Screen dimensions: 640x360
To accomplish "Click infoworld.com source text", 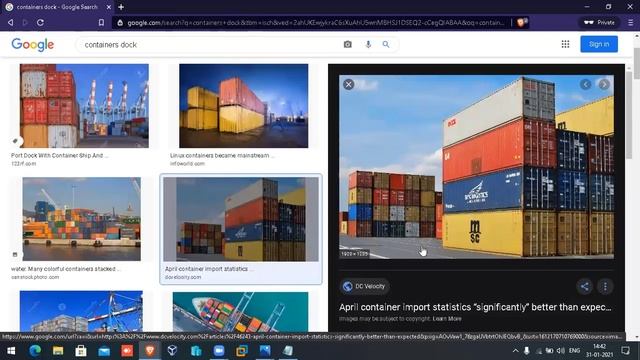I will (187, 164).
